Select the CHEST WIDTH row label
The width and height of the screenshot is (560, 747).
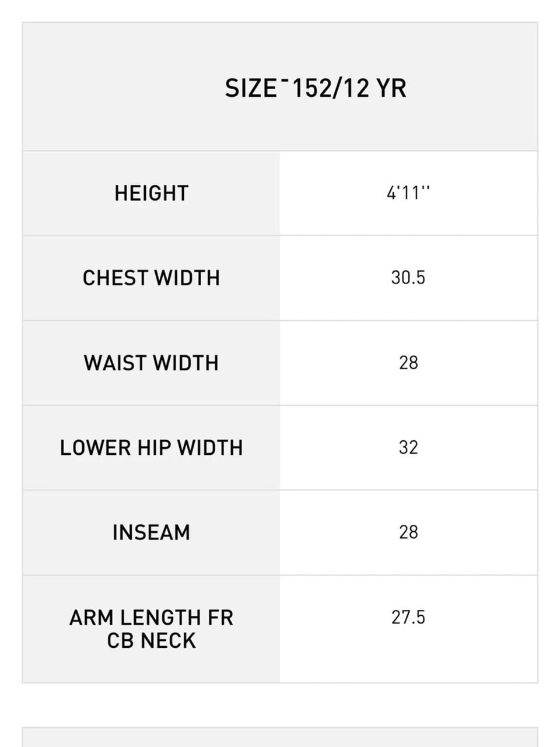(151, 278)
